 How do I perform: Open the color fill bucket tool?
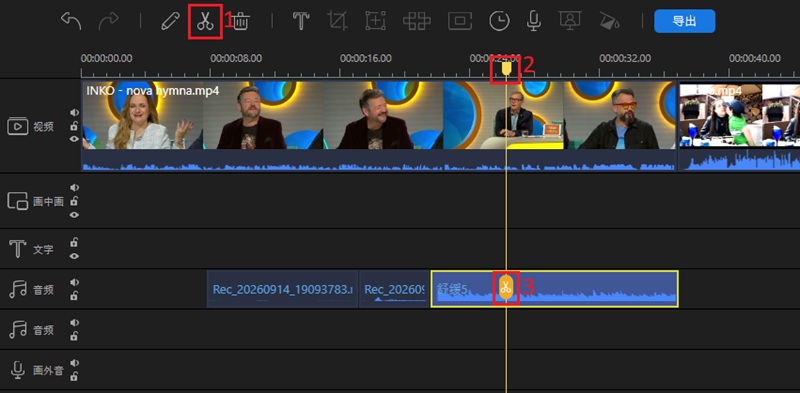tap(610, 21)
